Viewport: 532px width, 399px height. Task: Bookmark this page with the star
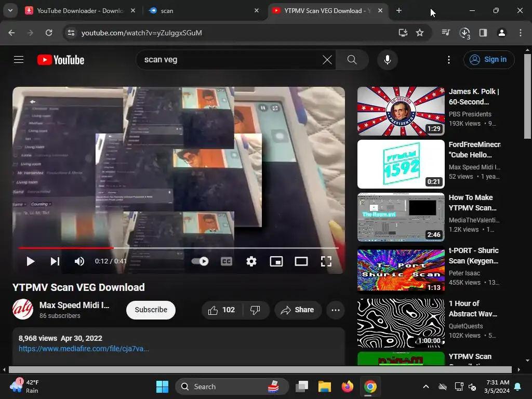click(420, 33)
